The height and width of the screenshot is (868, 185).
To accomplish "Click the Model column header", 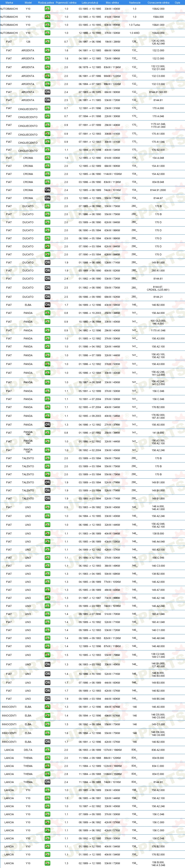I will (28, 2).
